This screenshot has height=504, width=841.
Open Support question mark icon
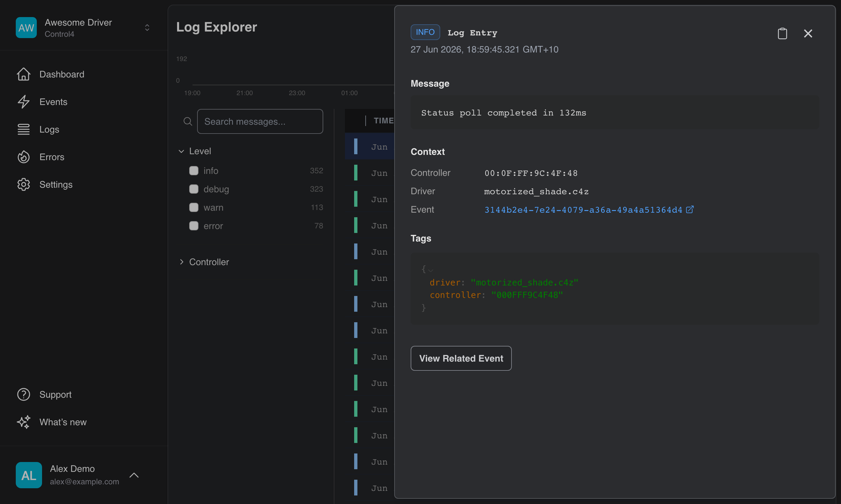tap(23, 394)
